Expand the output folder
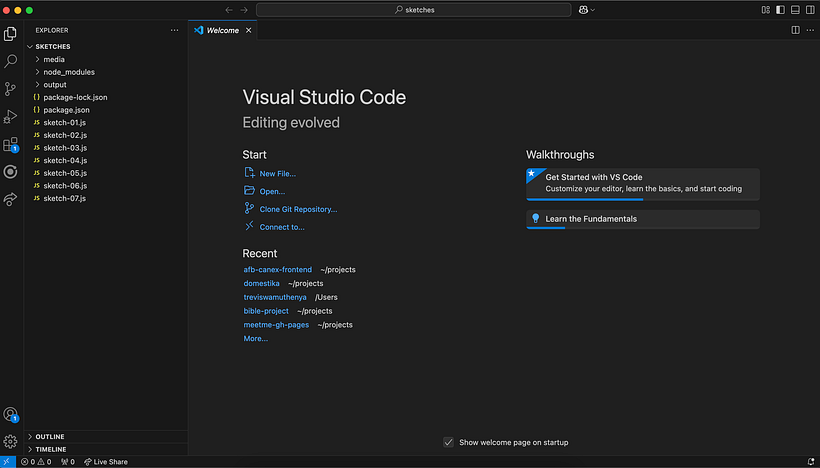Screen dimensions: 820x468 [107, 85]
